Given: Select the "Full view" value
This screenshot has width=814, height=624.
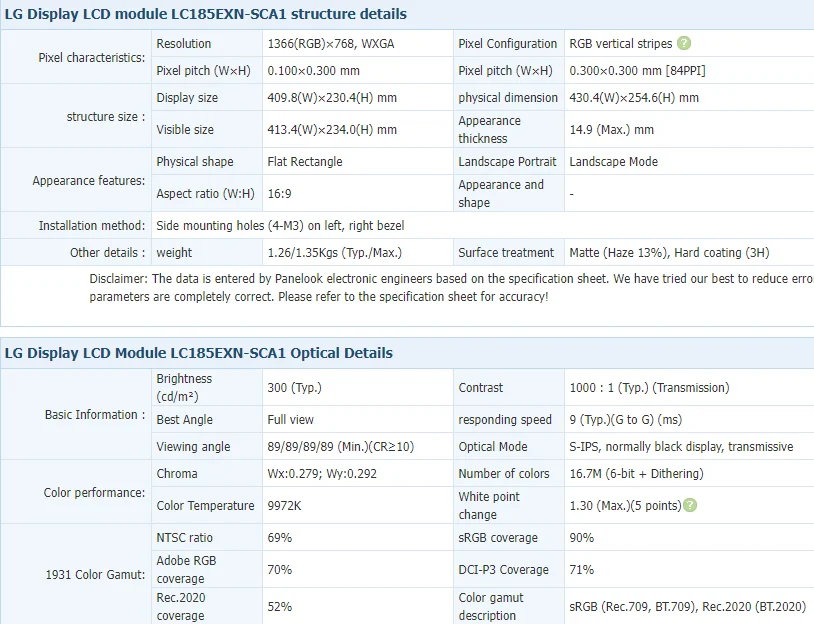Looking at the screenshot, I should (x=291, y=419).
